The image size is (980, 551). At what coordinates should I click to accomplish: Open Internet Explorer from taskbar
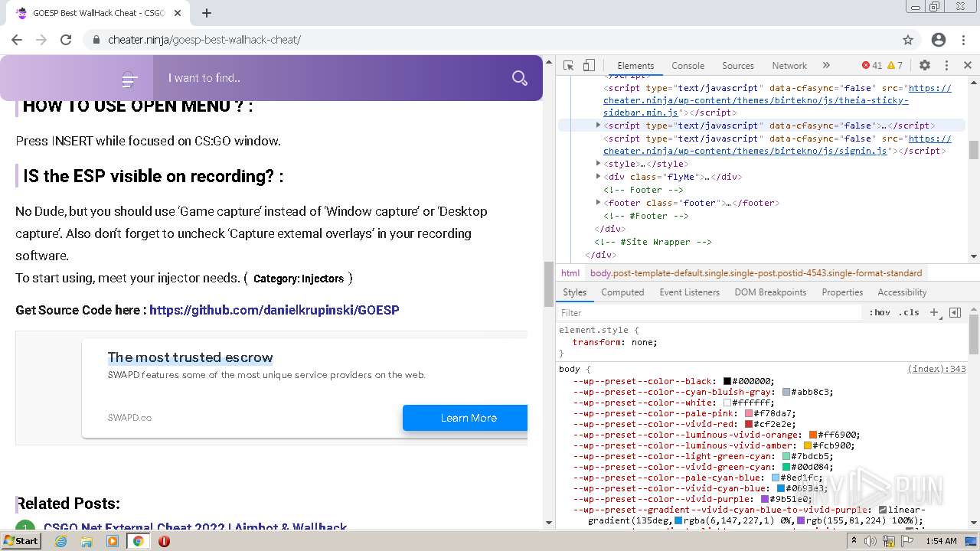61,541
